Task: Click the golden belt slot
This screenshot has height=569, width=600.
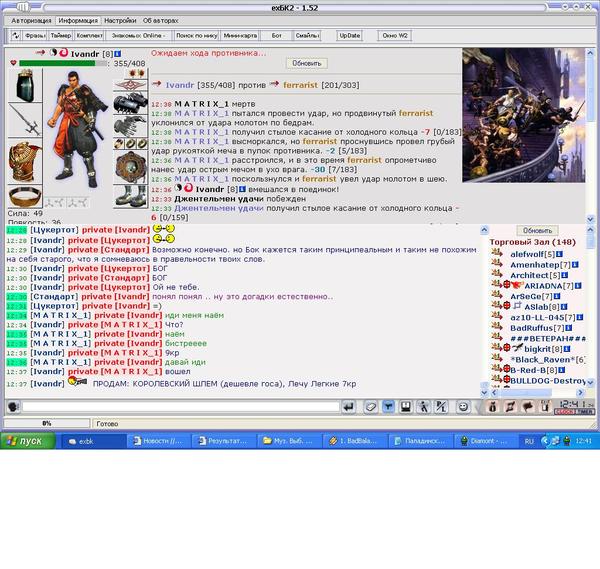Action: click(x=25, y=196)
